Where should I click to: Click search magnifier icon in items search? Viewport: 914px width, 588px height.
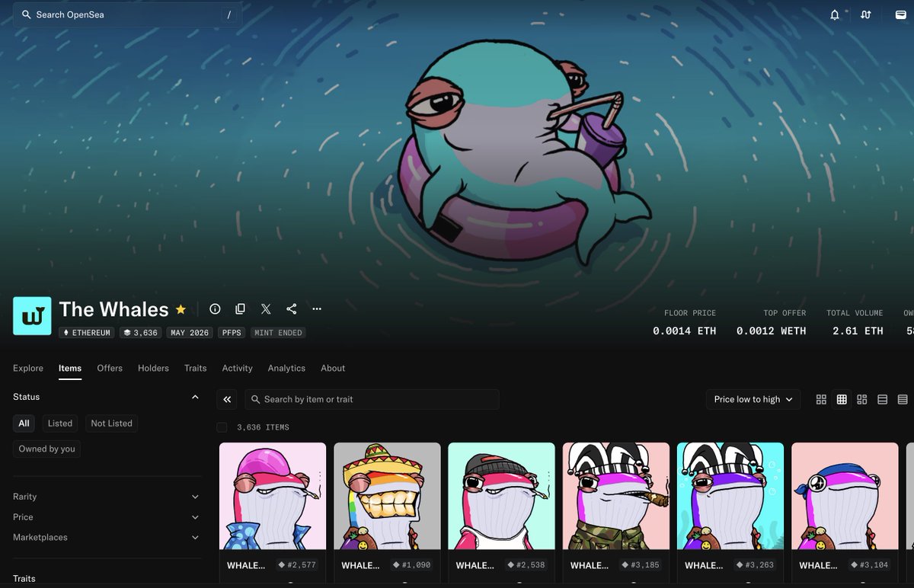(x=255, y=399)
